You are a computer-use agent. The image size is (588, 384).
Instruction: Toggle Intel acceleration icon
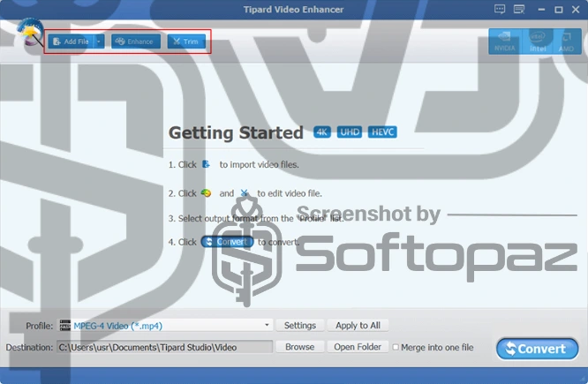[x=538, y=41]
